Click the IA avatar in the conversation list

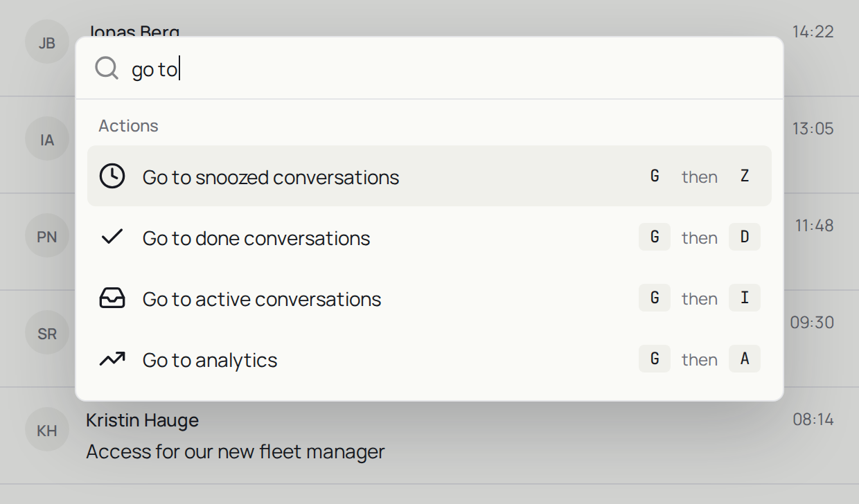coord(47,139)
